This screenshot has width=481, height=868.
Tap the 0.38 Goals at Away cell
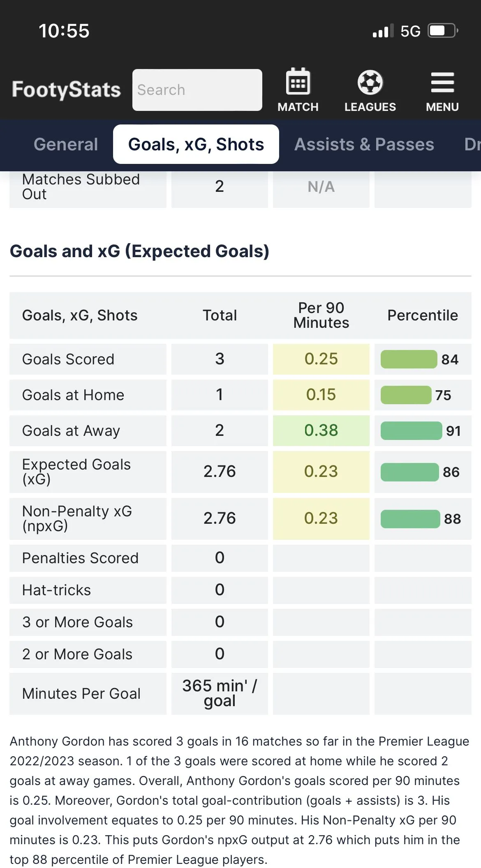click(321, 431)
